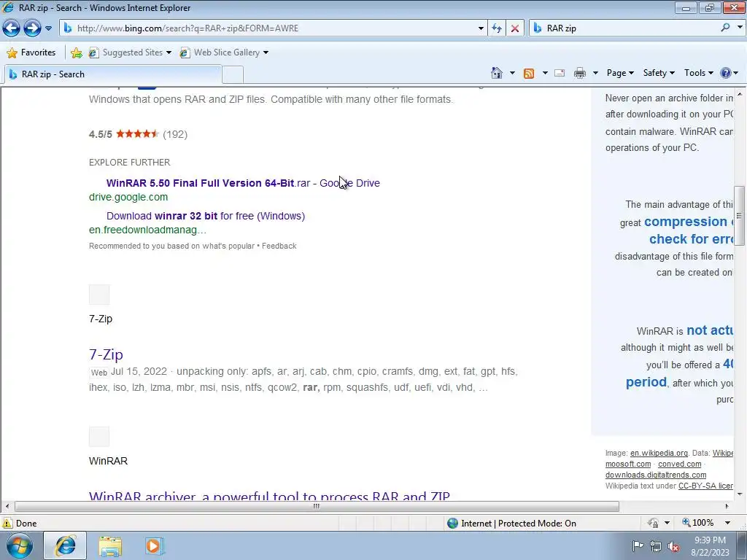Expand the address bar history dropdown
The width and height of the screenshot is (747, 560).
pyautogui.click(x=481, y=28)
